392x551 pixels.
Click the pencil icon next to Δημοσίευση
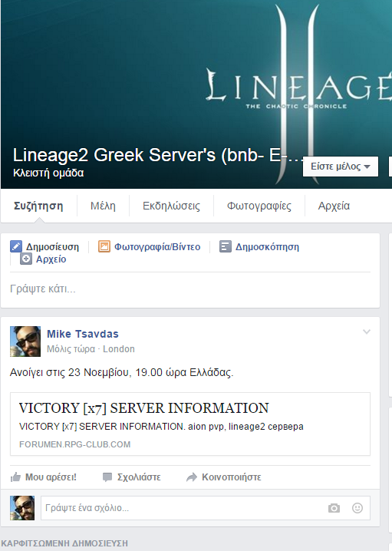[x=16, y=246]
